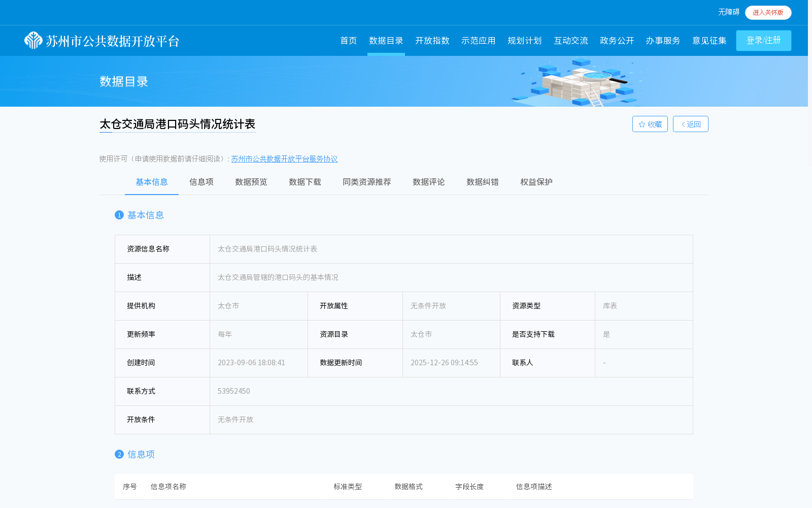Click the platform title 苏州市公共数据开放平台
Viewport: 812px width, 508px height.
pyautogui.click(x=113, y=41)
